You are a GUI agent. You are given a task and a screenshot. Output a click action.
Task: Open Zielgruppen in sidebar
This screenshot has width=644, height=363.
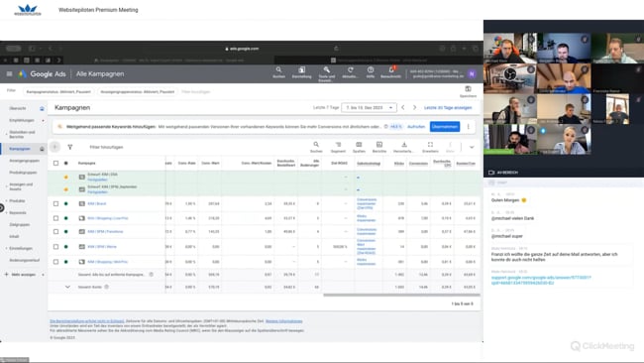[19, 225]
